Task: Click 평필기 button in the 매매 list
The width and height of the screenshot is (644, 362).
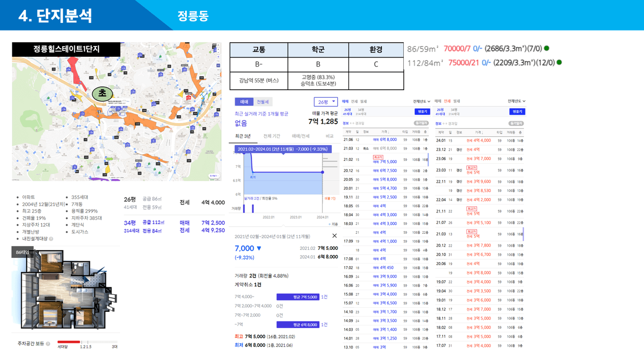Action: [x=422, y=111]
